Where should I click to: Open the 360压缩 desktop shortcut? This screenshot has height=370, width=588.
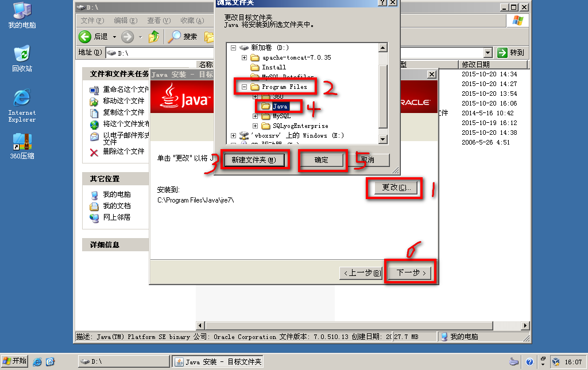click(22, 146)
